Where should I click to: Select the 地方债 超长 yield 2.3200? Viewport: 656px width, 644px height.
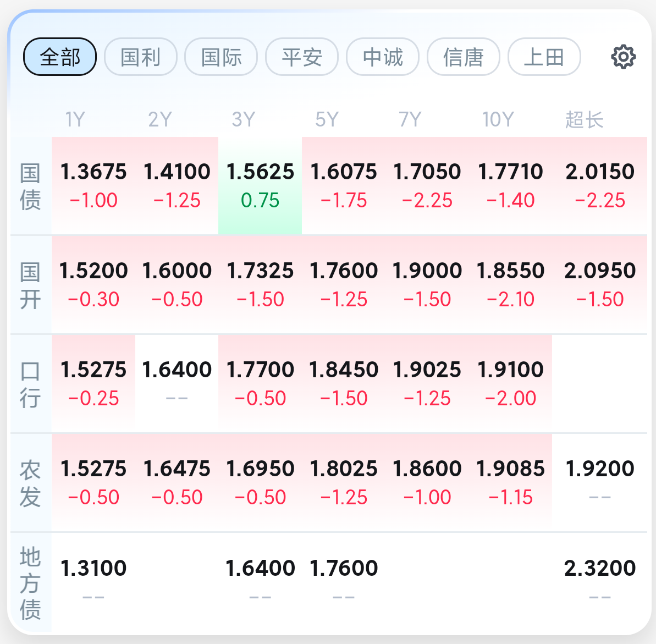tap(599, 582)
